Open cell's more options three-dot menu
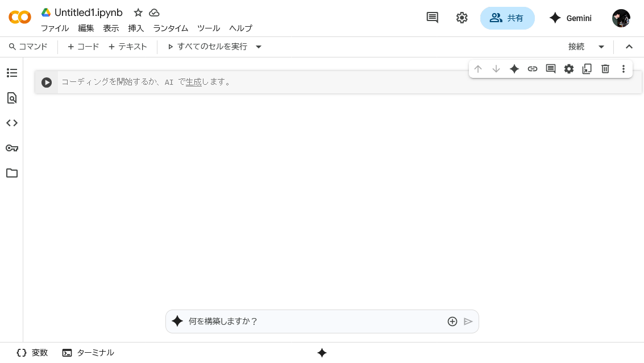The width and height of the screenshot is (644, 363). pyautogui.click(x=624, y=69)
